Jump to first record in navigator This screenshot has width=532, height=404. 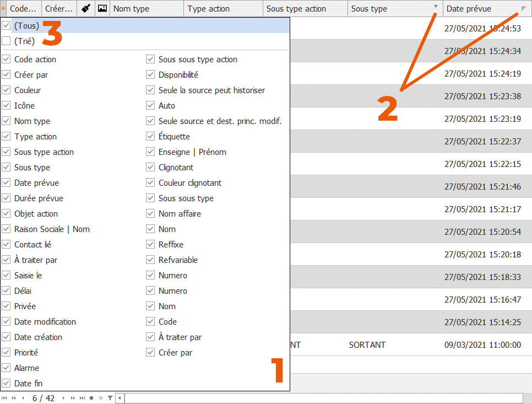click(x=4, y=398)
